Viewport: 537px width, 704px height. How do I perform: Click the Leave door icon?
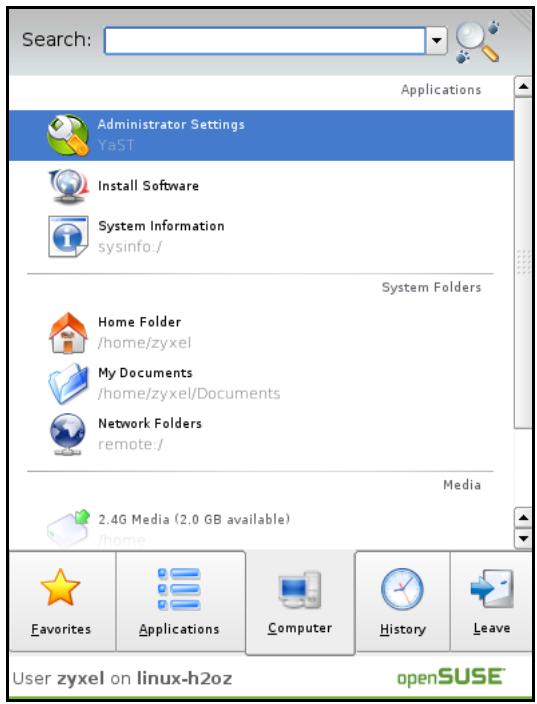492,589
